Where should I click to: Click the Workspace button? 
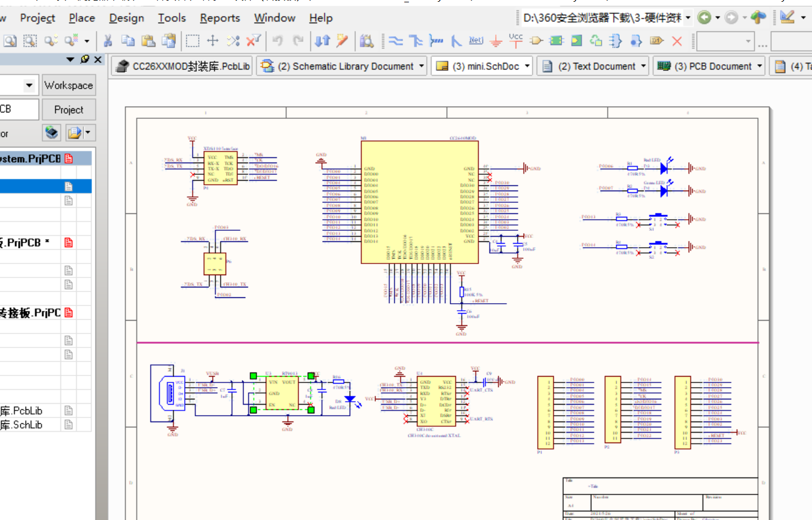click(x=69, y=85)
